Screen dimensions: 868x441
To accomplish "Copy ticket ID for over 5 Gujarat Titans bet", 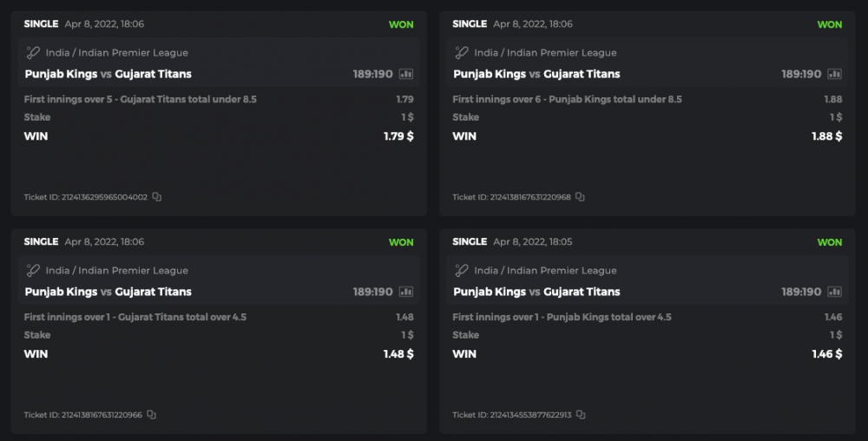I will click(157, 197).
